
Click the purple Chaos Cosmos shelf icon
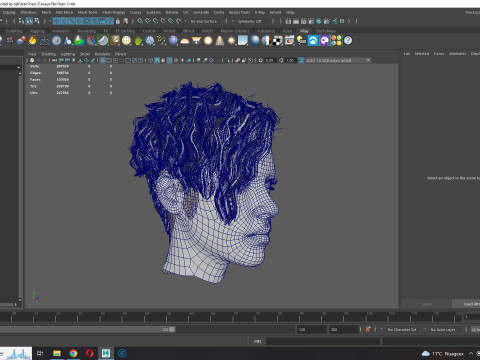tap(325, 41)
